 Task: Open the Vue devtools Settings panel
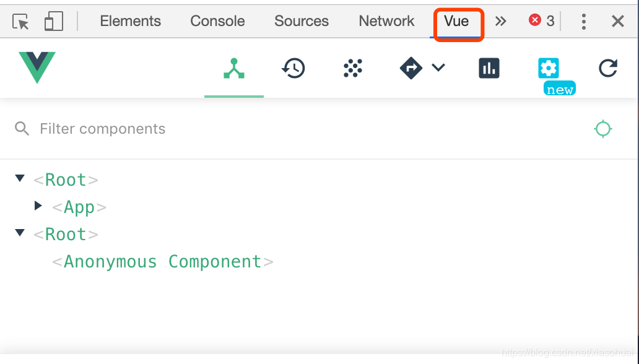(x=549, y=68)
